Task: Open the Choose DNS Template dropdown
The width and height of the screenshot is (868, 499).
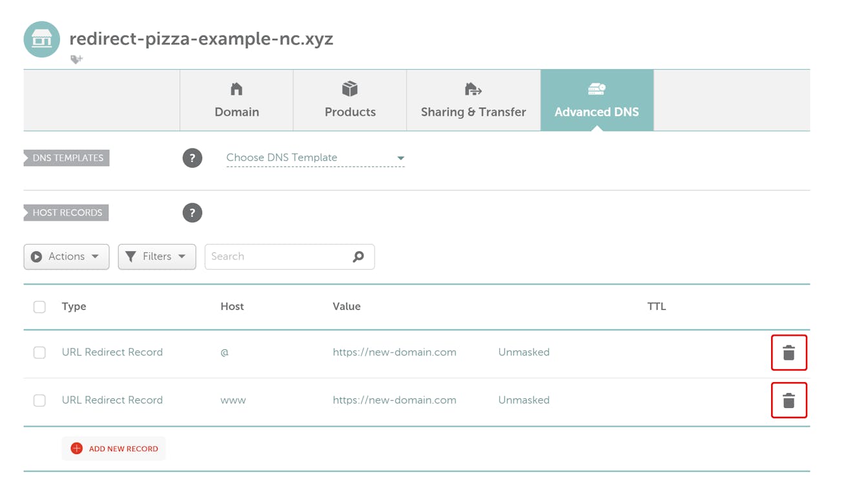Action: click(x=315, y=158)
